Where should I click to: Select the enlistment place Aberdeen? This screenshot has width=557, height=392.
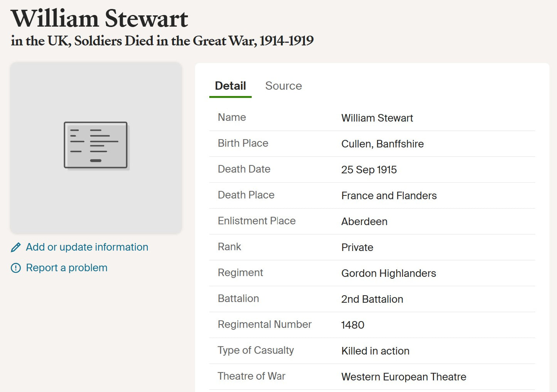click(364, 222)
